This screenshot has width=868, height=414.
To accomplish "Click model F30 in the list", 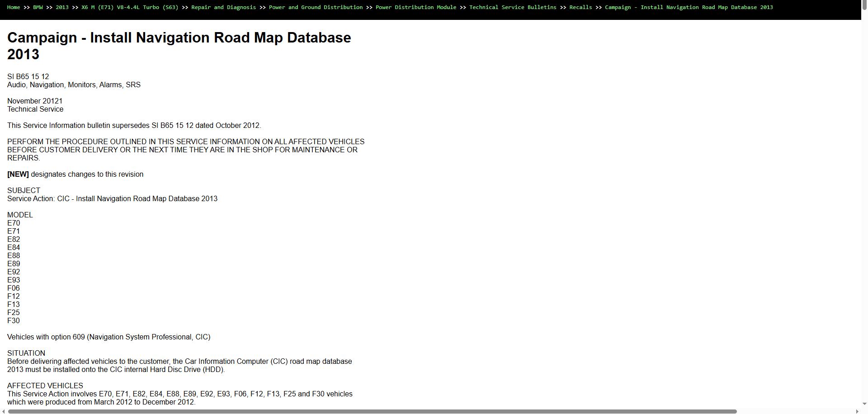I will click(x=14, y=321).
